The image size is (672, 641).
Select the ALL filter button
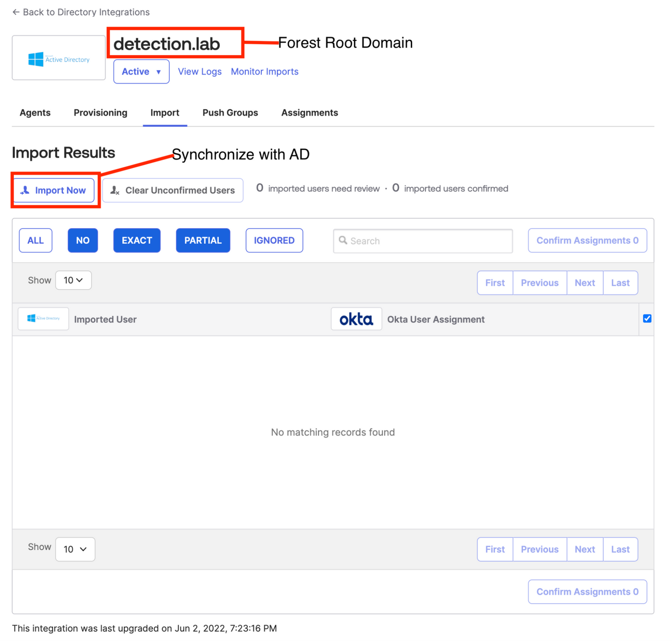[x=35, y=240]
